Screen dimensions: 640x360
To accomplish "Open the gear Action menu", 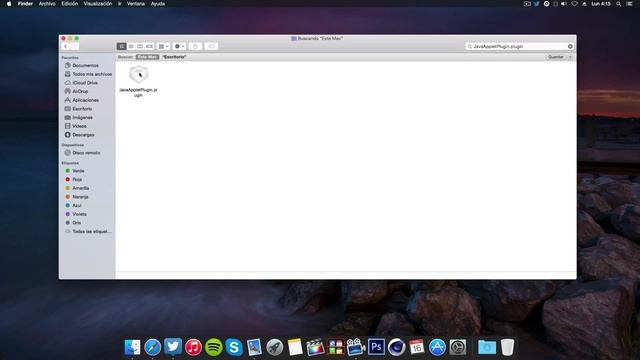I will click(180, 47).
